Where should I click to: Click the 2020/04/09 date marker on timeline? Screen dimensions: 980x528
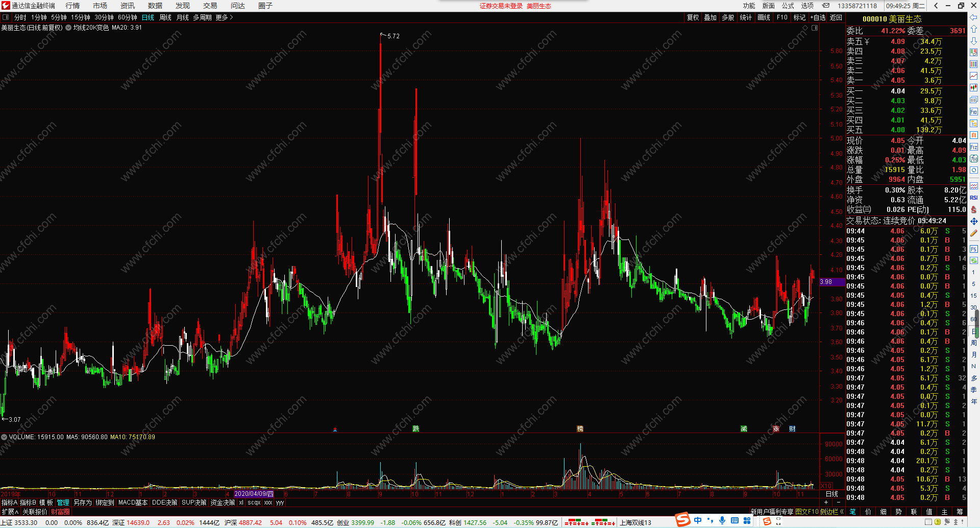[x=254, y=494]
